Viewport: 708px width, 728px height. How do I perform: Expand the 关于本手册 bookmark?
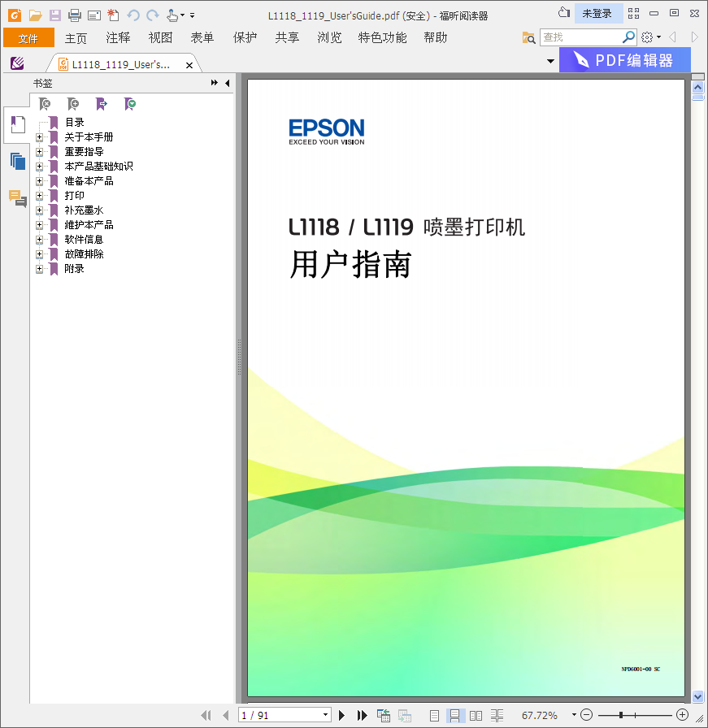click(40, 137)
